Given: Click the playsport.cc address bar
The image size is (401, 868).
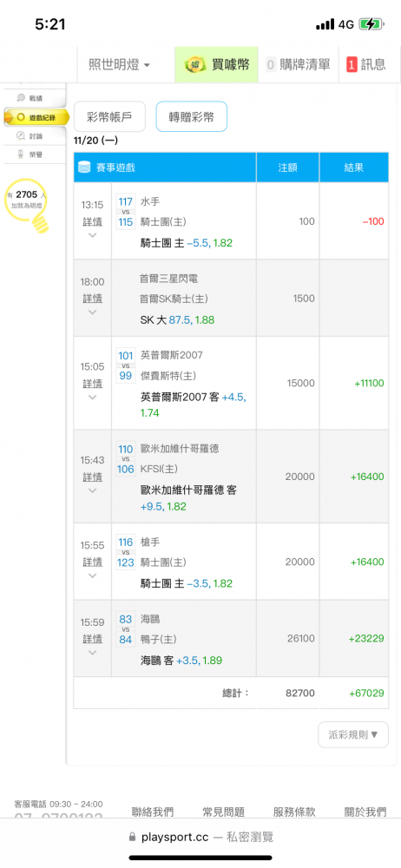Looking at the screenshot, I should click(x=200, y=837).
